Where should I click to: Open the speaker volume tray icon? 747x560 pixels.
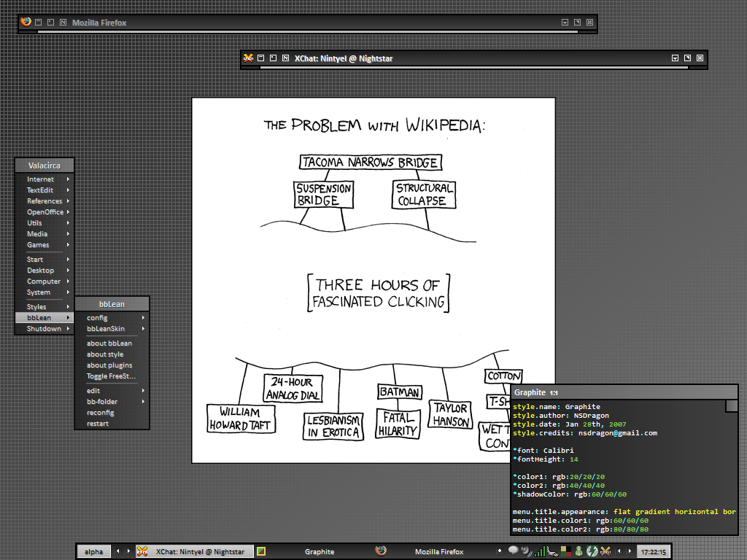pos(526,551)
